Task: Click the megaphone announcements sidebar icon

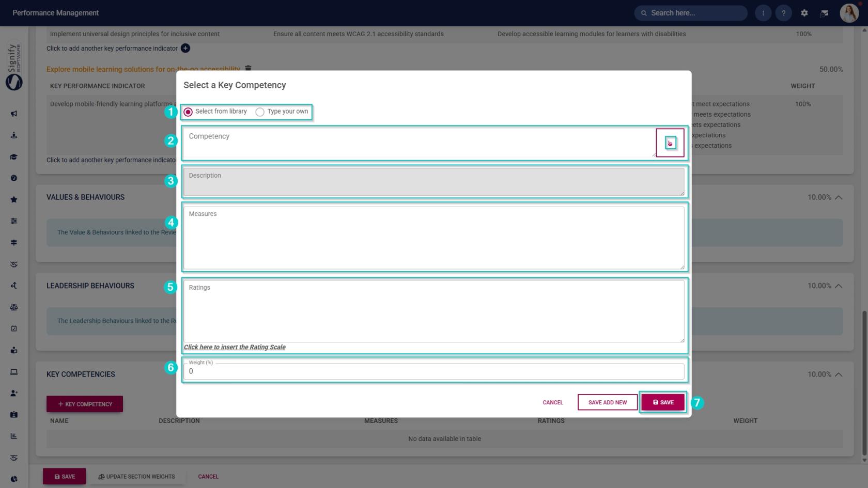Action: (14, 114)
